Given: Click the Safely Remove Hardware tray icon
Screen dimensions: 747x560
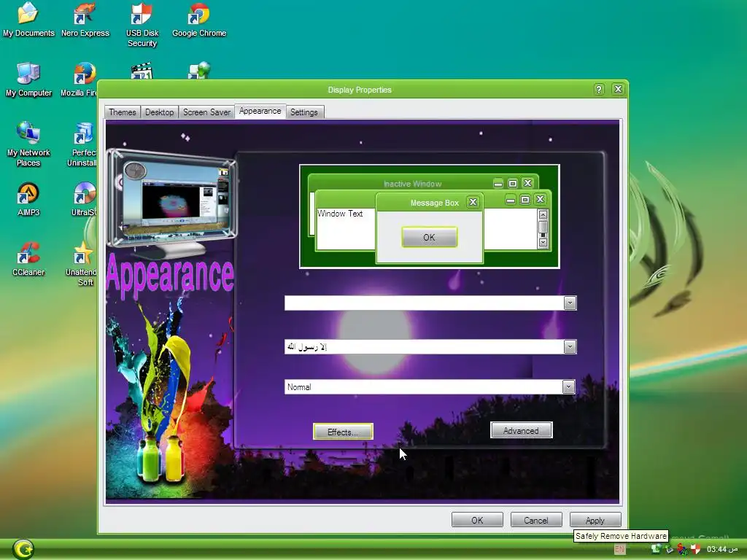Looking at the screenshot, I should coord(669,549).
